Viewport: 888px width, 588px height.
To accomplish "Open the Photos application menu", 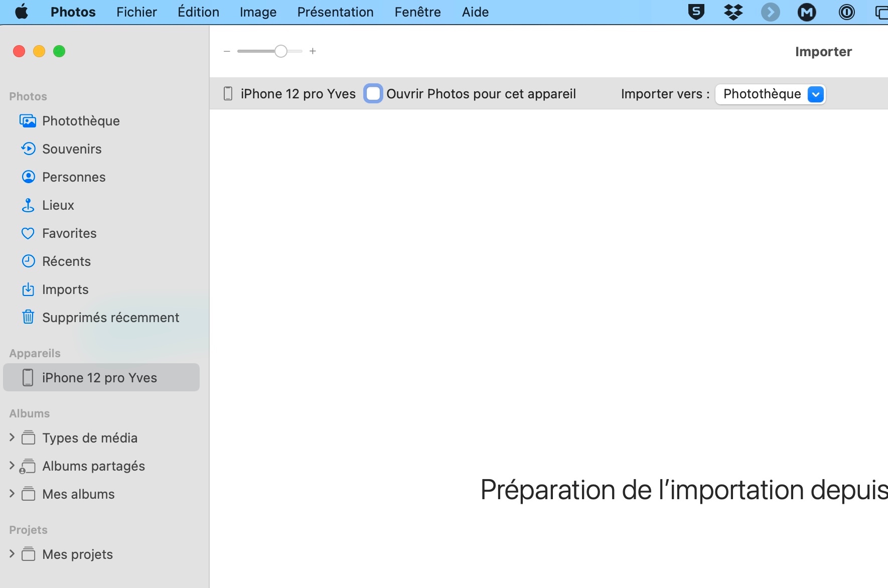I will pyautogui.click(x=73, y=12).
